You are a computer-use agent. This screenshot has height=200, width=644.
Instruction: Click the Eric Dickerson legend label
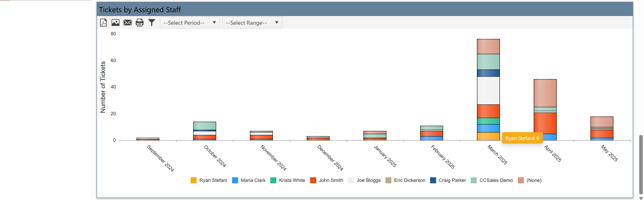pyautogui.click(x=409, y=180)
